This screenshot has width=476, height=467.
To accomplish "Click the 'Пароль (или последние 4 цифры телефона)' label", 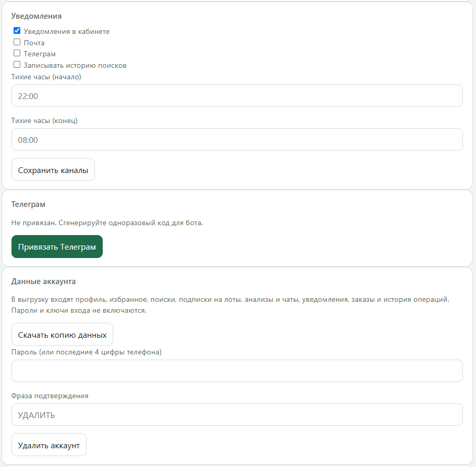I will 87,352.
